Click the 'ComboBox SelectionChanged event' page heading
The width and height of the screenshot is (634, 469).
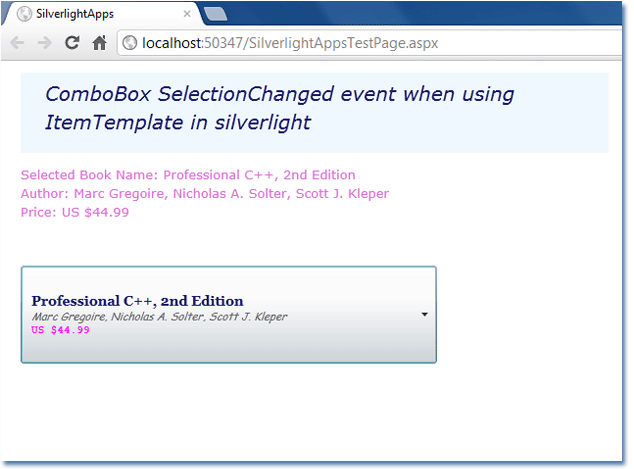279,108
